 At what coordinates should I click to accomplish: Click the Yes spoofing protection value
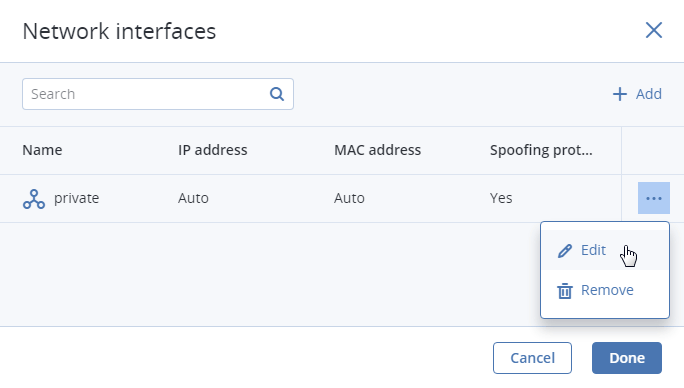click(501, 198)
